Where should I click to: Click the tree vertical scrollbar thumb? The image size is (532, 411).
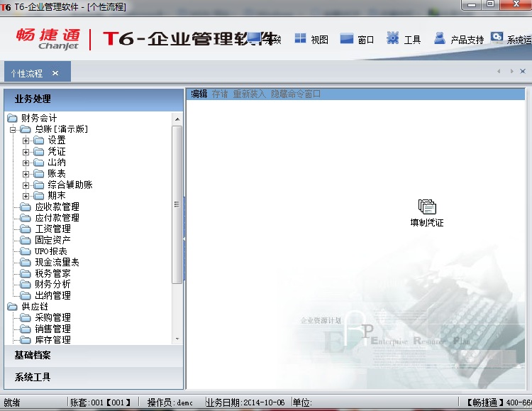177,204
